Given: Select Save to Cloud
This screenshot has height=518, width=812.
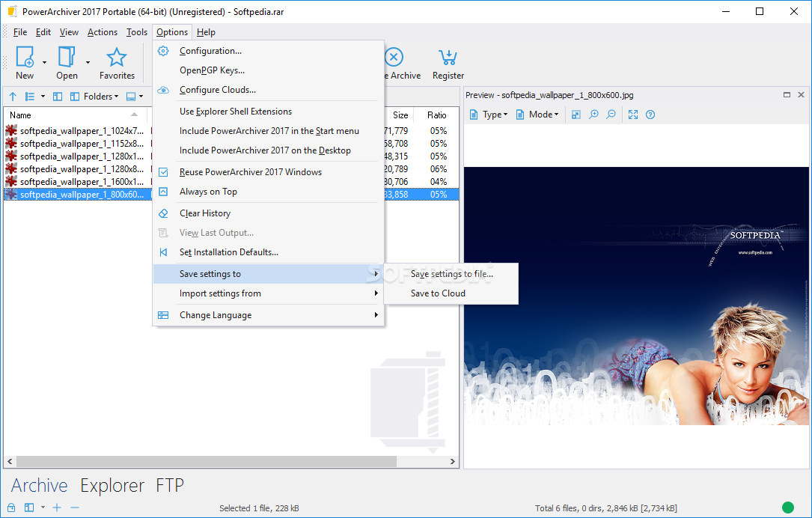Looking at the screenshot, I should (451, 293).
